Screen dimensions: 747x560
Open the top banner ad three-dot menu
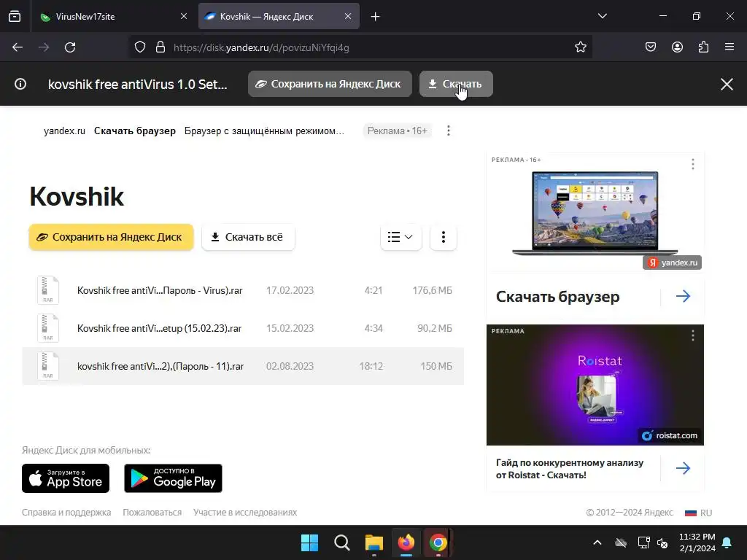point(449,131)
